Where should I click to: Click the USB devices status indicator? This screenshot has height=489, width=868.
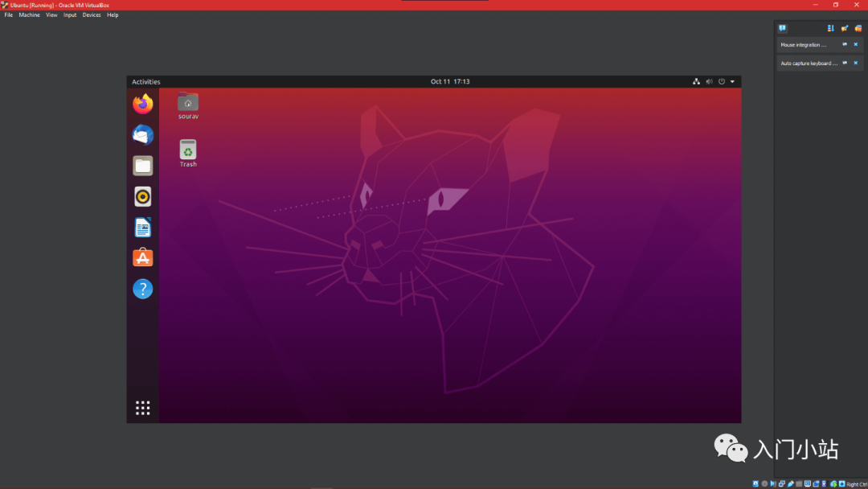coord(791,483)
